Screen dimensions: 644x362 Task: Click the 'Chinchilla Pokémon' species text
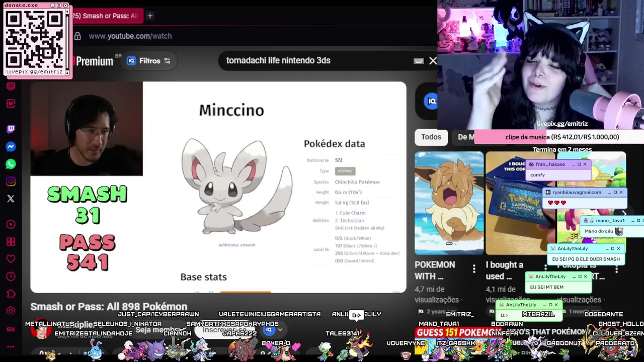click(x=357, y=182)
